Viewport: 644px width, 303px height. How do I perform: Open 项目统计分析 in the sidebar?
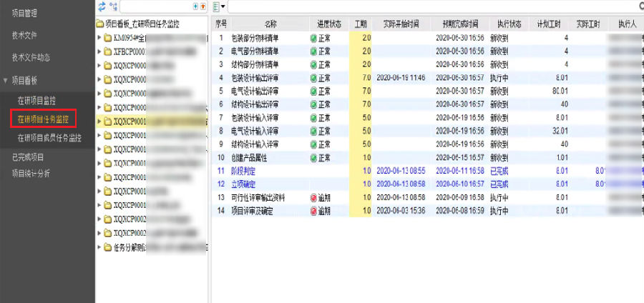coord(31,174)
